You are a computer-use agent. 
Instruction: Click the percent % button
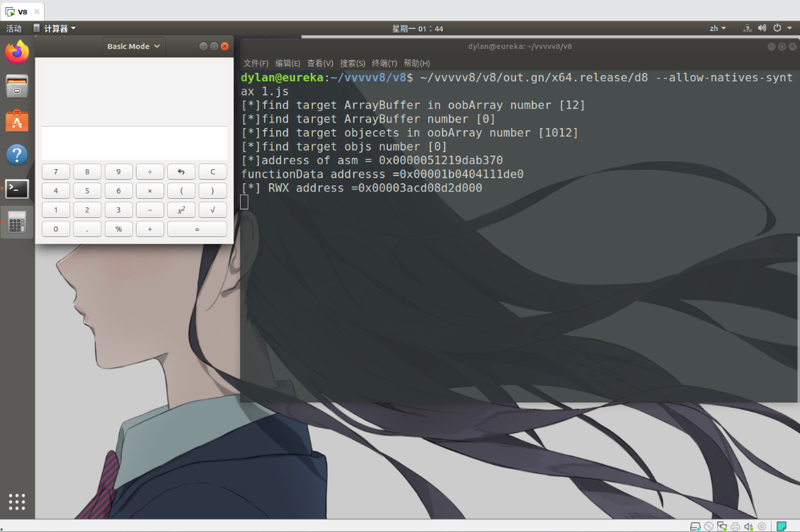click(118, 229)
